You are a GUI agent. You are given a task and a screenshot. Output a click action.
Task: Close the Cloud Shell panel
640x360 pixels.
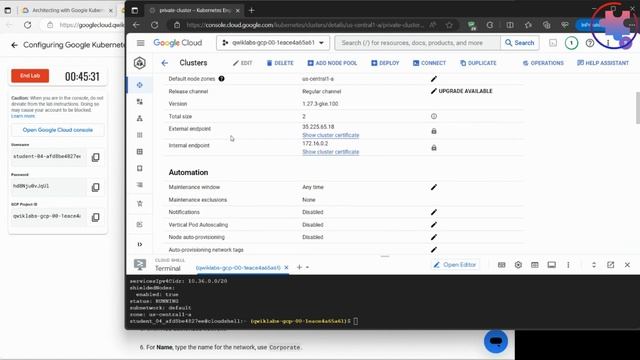[627, 265]
